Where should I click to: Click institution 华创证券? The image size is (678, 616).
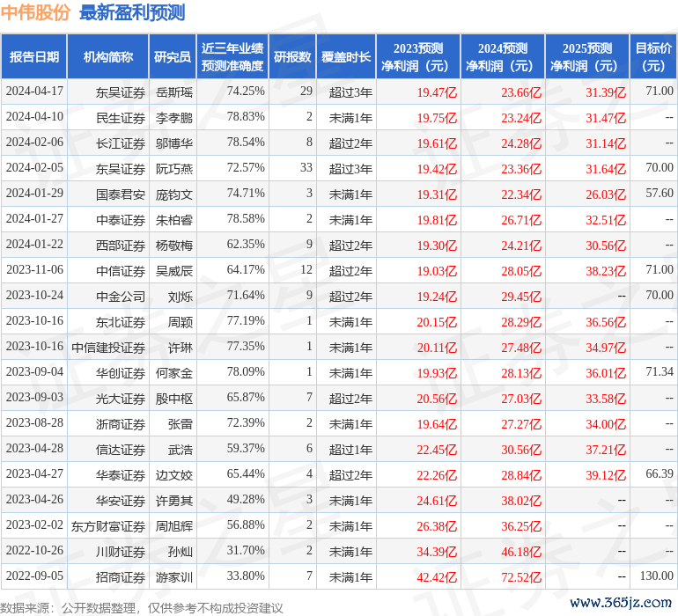click(x=121, y=372)
